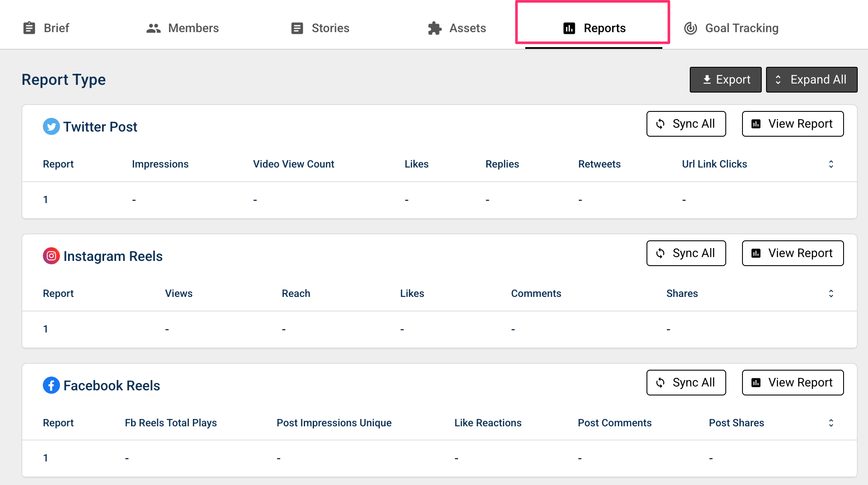Viewport: 868px width, 485px height.
Task: Click the Impressions column header
Action: point(160,164)
